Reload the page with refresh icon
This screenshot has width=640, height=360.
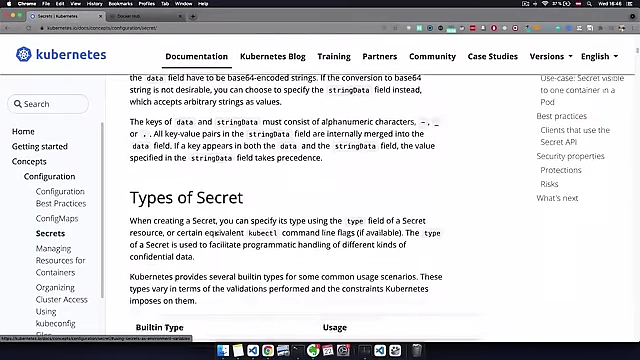tap(29, 28)
